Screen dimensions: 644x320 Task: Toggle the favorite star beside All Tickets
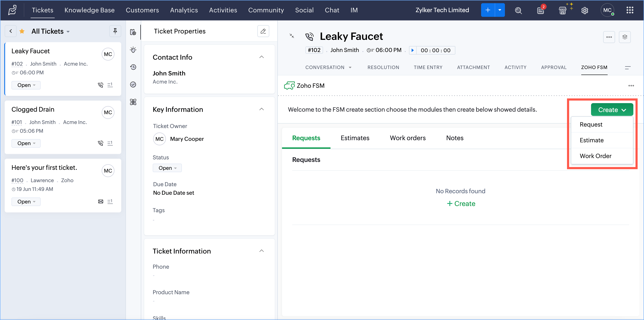coord(22,31)
